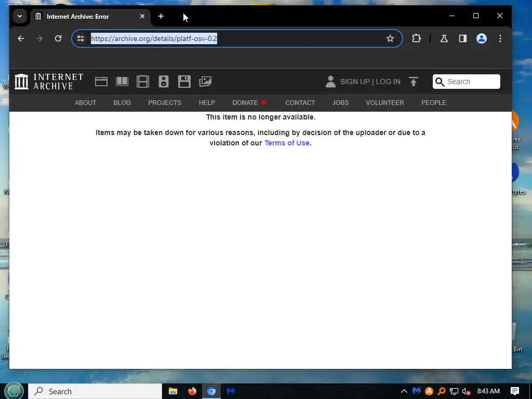Open a new browser tab
This screenshot has height=399, width=532.
(161, 16)
